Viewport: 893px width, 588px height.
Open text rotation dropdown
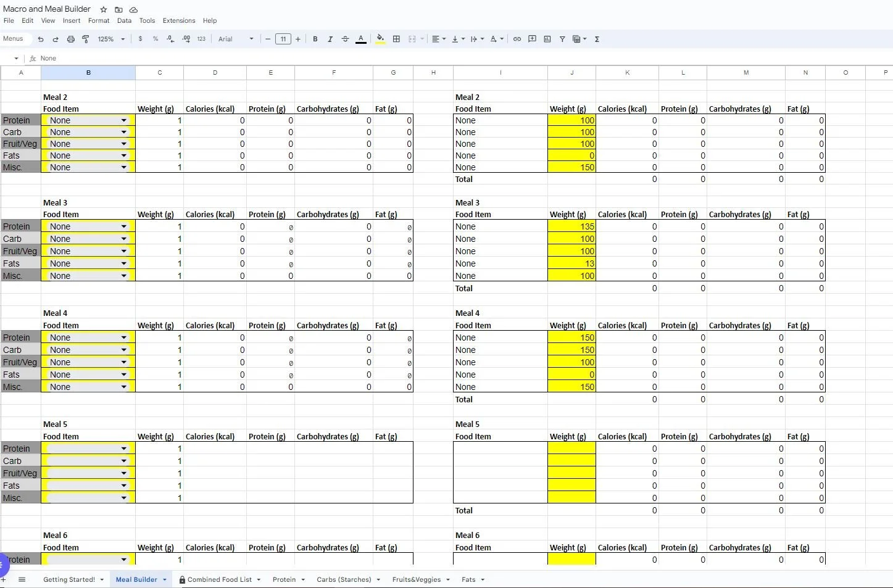497,39
